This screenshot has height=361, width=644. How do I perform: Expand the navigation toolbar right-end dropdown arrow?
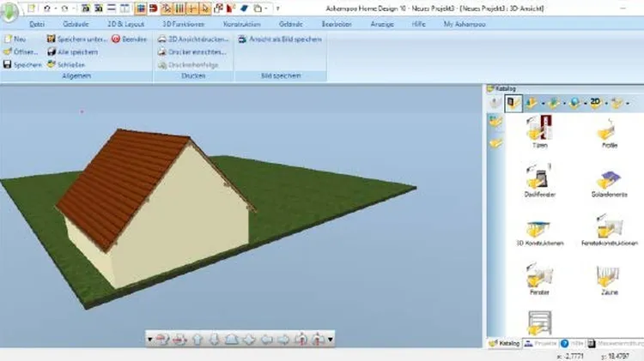point(331,339)
